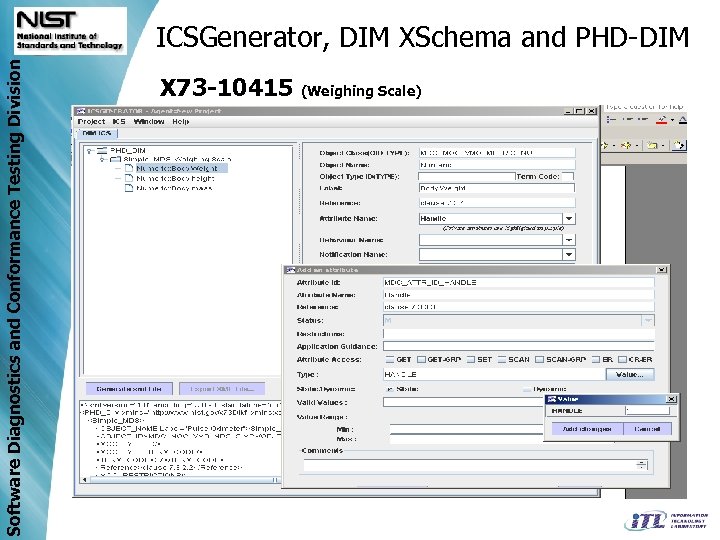This screenshot has width=720, height=540.
Task: Click the HANDLE value input field
Action: coord(647,411)
